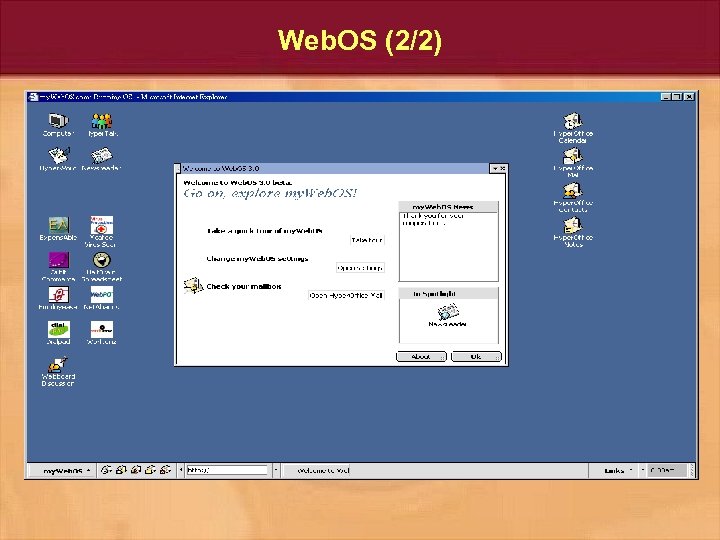
Task: Click 'Check your mailbox' label
Action: click(244, 287)
